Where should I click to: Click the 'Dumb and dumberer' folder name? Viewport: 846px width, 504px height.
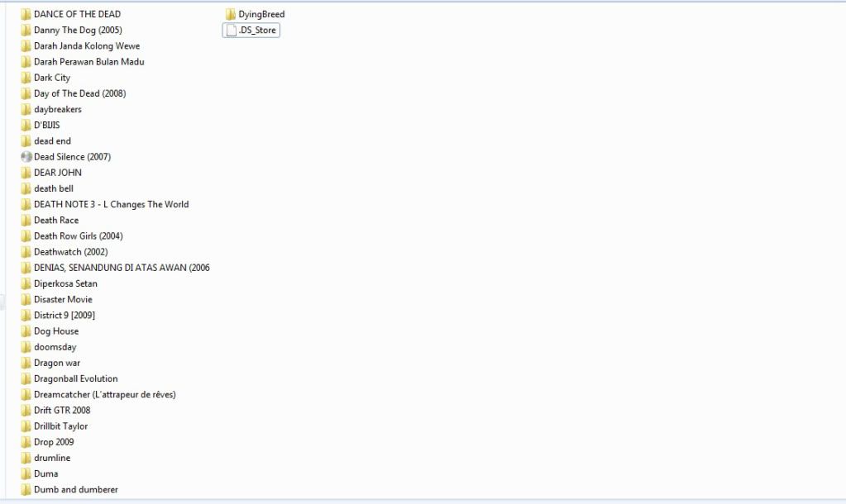pyautogui.click(x=75, y=489)
